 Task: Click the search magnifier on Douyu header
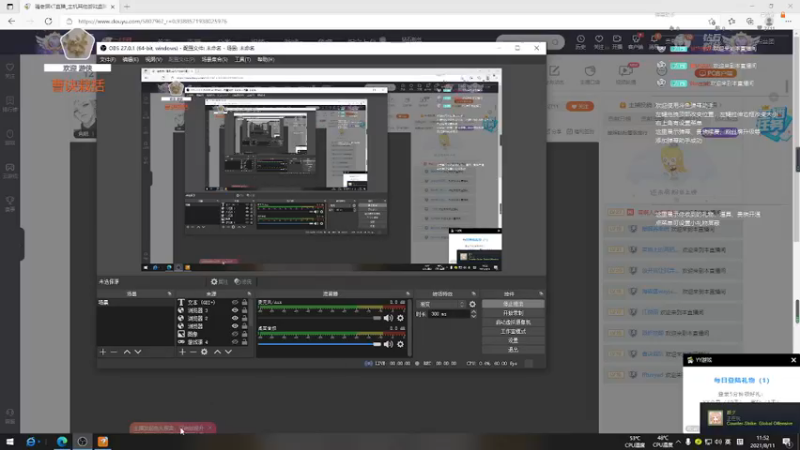[555, 42]
